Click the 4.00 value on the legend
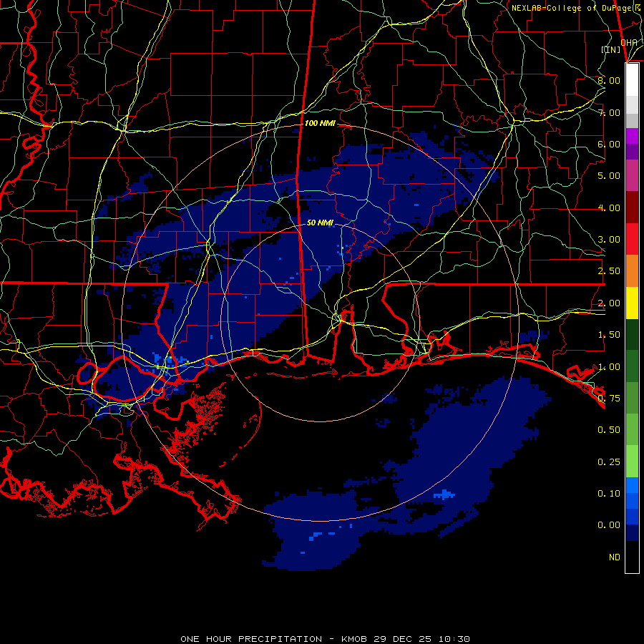 609,208
